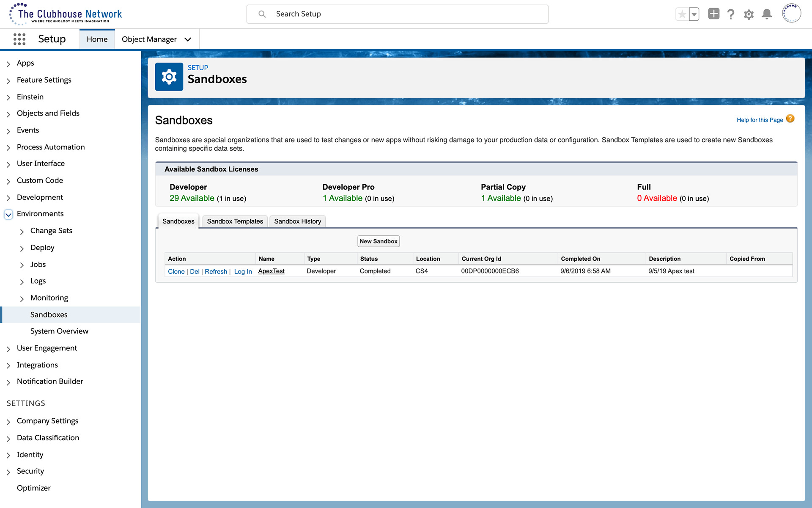812x508 pixels.
Task: Expand the Change Sets node
Action: point(22,231)
